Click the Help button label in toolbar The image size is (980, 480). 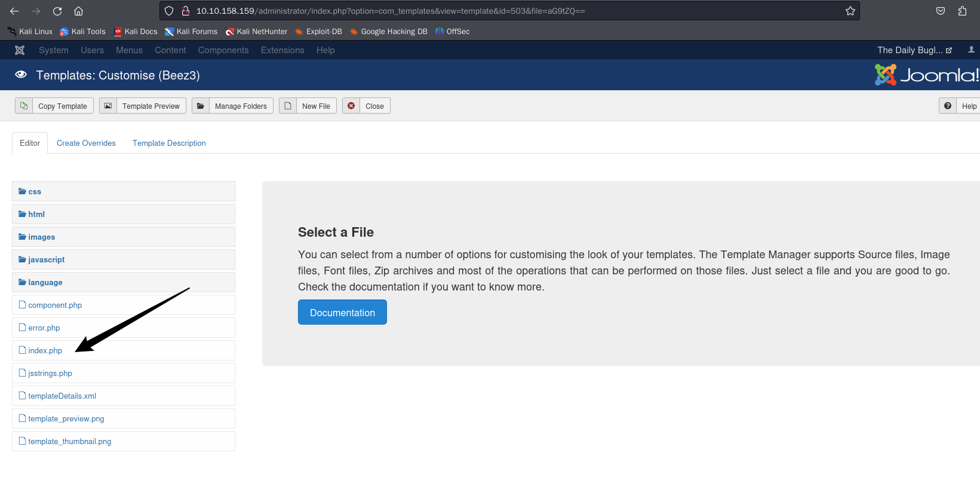coord(969,106)
